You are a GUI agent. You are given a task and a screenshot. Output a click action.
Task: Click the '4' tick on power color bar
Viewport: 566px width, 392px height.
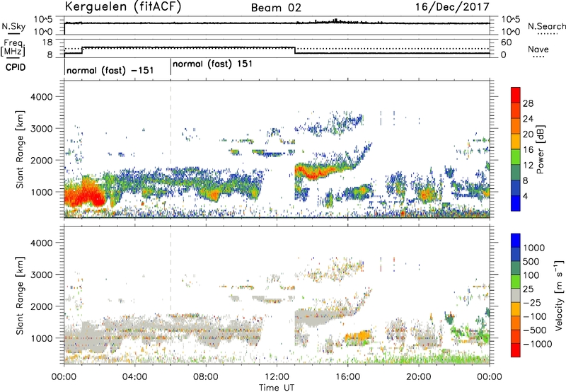tap(525, 196)
